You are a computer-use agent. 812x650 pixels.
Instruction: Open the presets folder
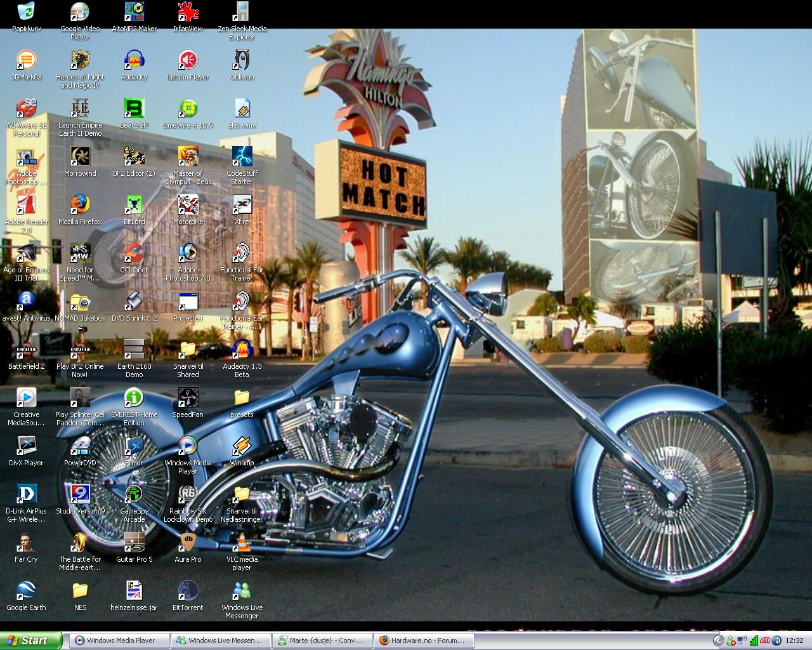[x=242, y=402]
